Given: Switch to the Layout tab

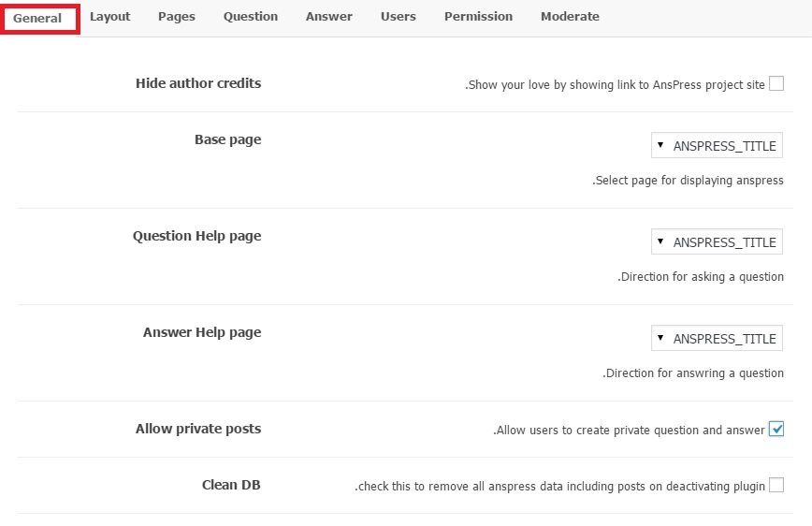Looking at the screenshot, I should (110, 17).
